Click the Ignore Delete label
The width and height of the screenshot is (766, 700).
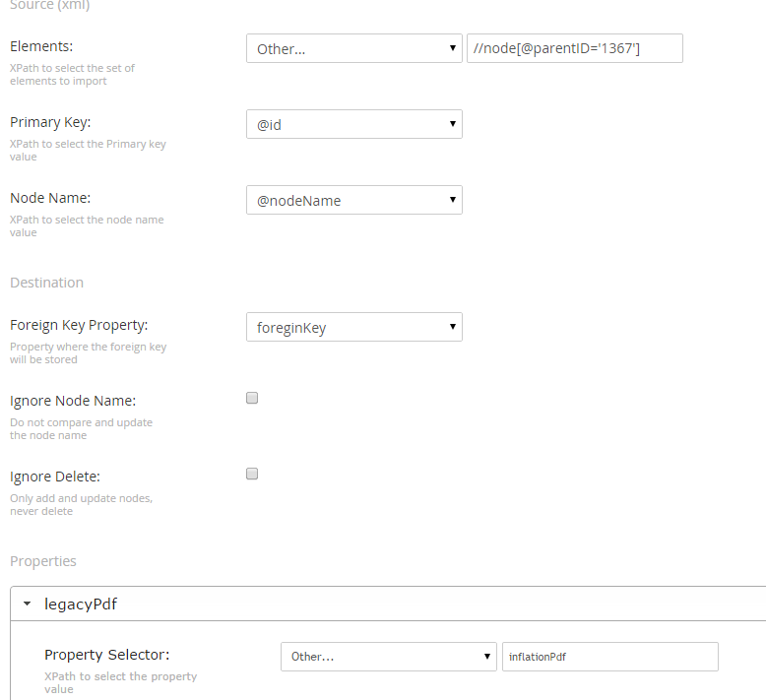coord(55,477)
